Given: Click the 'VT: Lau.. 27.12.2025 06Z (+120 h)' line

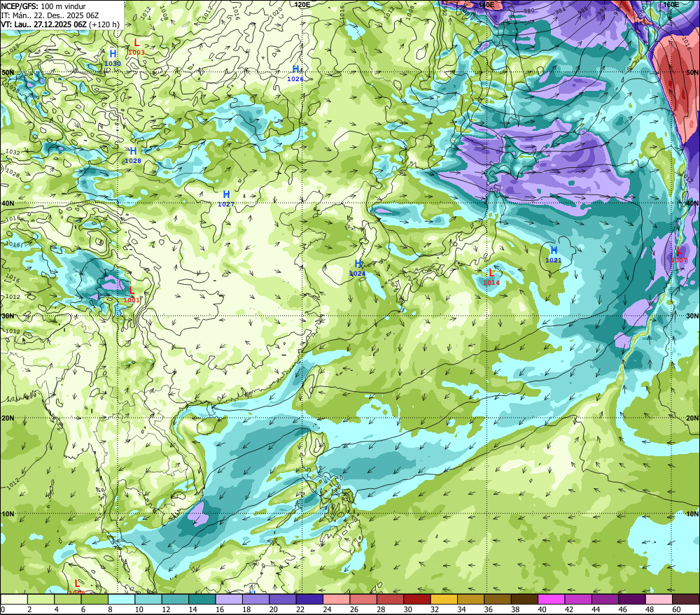Looking at the screenshot, I should [60, 24].
